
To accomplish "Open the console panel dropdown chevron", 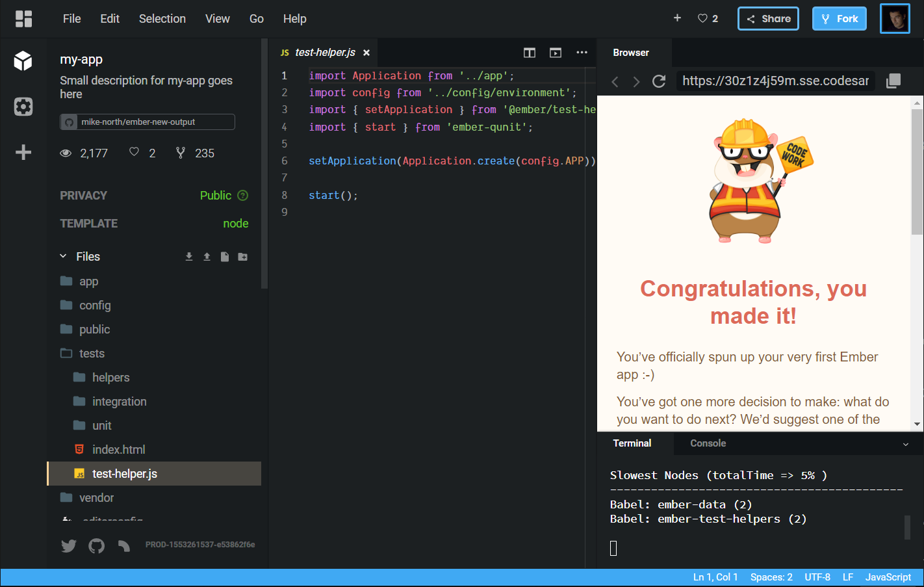I will (906, 443).
